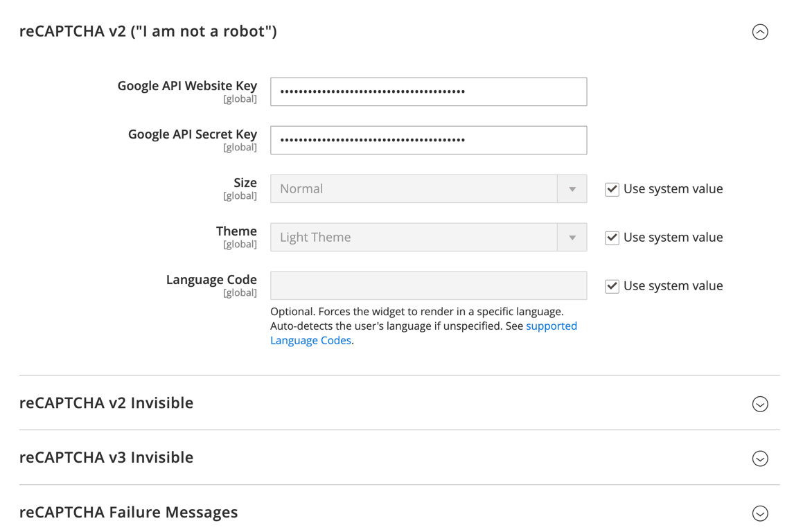
Task: Select the reCAPTCHA Failure Messages section header
Action: [129, 513]
